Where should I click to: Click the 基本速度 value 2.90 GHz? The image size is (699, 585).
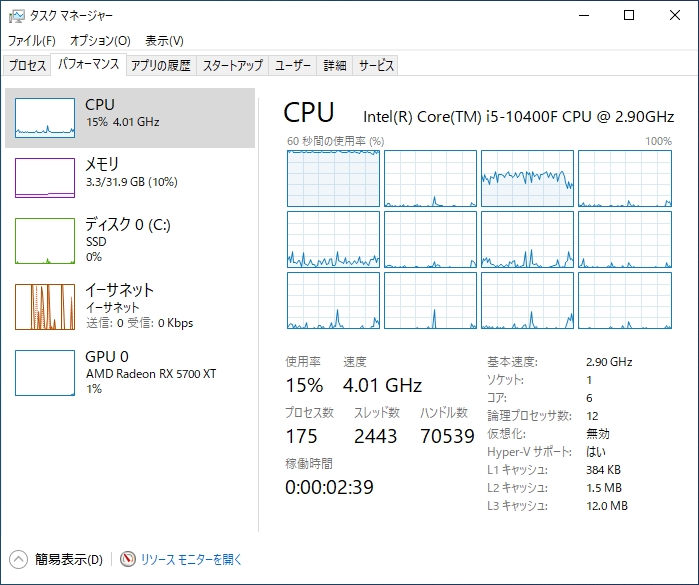coord(609,362)
